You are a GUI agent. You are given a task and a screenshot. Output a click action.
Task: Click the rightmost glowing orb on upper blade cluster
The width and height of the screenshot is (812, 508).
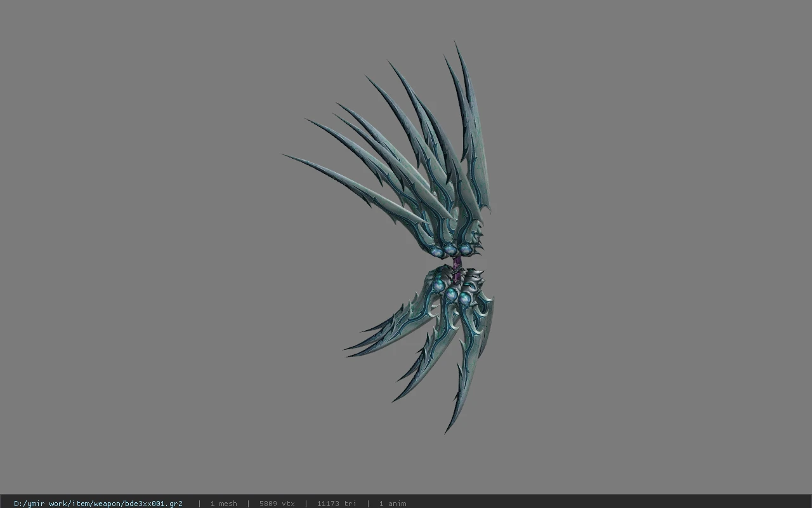(465, 248)
